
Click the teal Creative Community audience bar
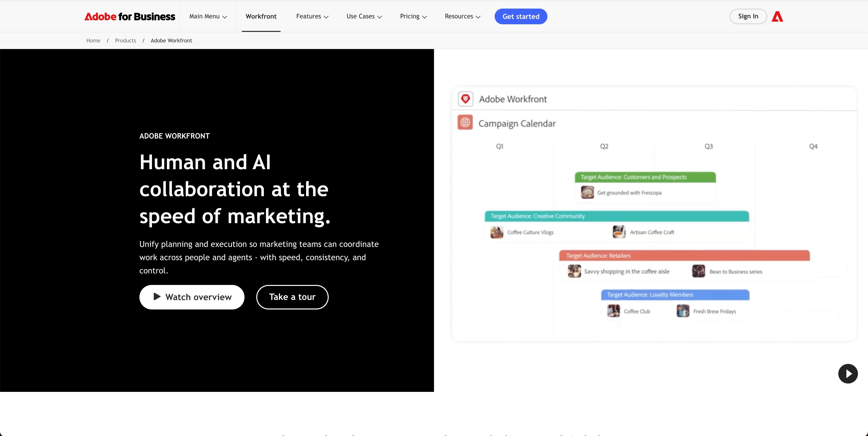[617, 216]
